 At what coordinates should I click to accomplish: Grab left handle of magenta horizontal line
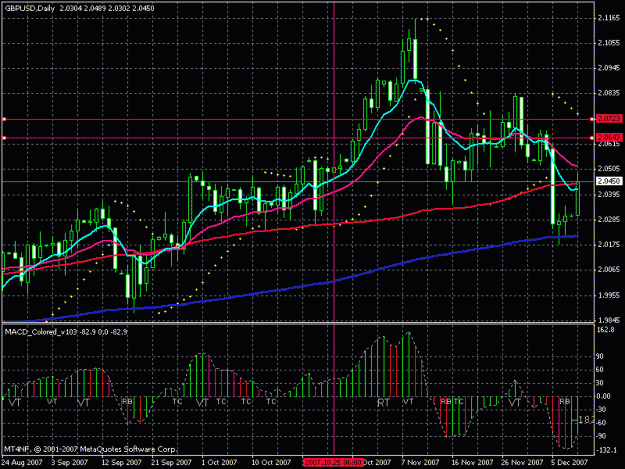(4, 138)
